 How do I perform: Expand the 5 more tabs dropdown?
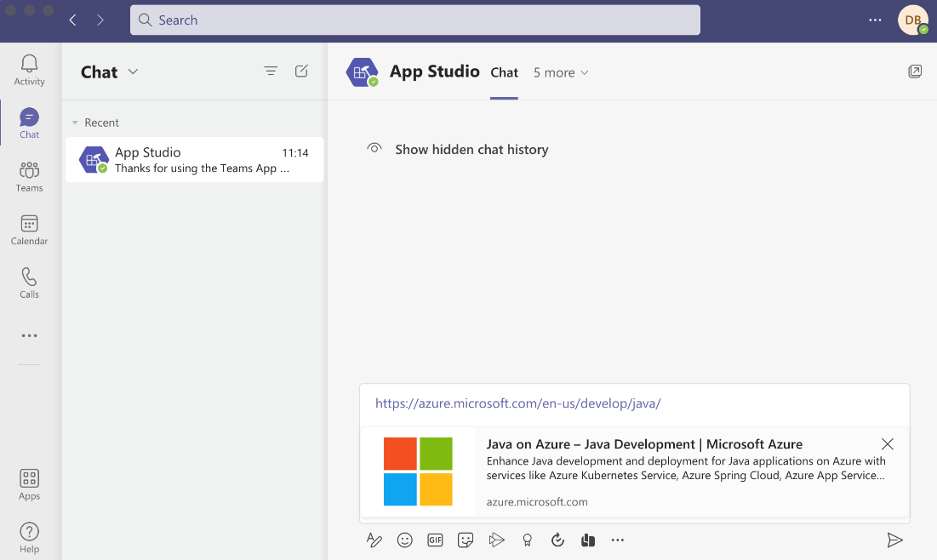click(x=561, y=73)
